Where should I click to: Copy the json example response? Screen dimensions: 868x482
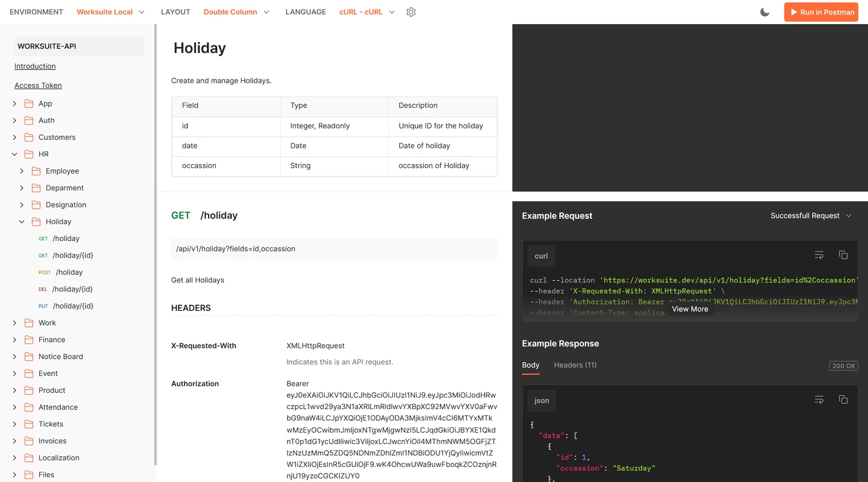click(x=843, y=400)
